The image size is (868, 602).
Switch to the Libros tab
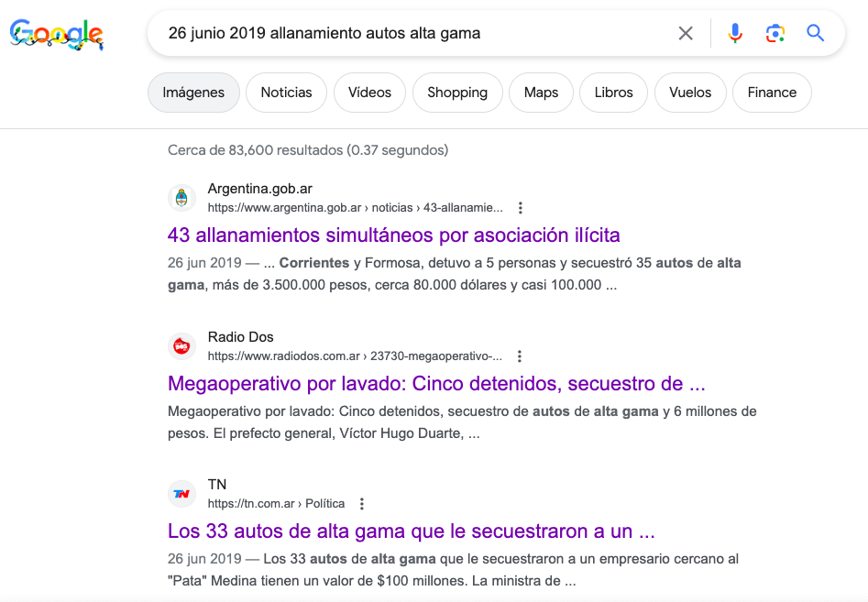pos(613,93)
